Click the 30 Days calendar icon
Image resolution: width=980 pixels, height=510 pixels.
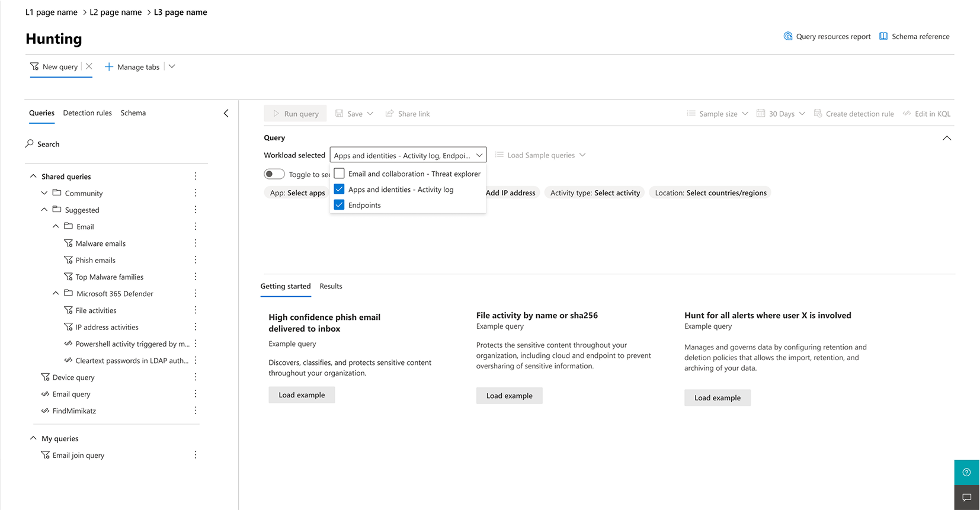tap(761, 113)
